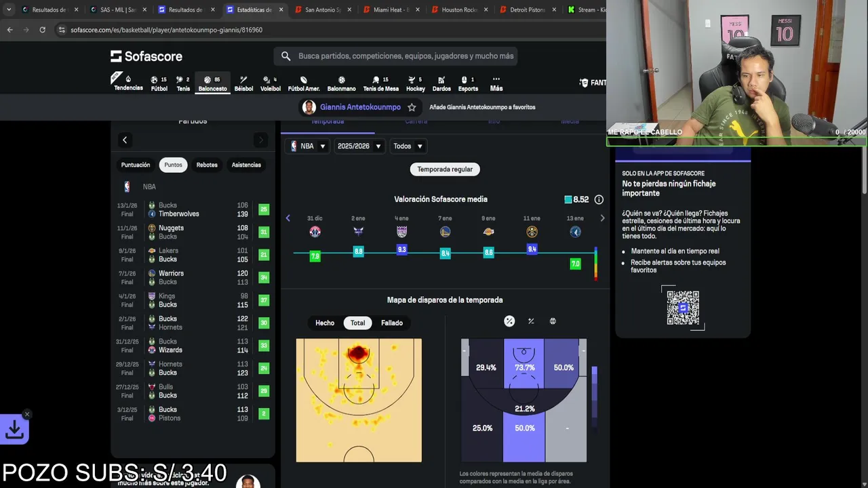This screenshot has width=868, height=488.
Task: Show made shots with Hecho
Action: pyautogui.click(x=325, y=323)
